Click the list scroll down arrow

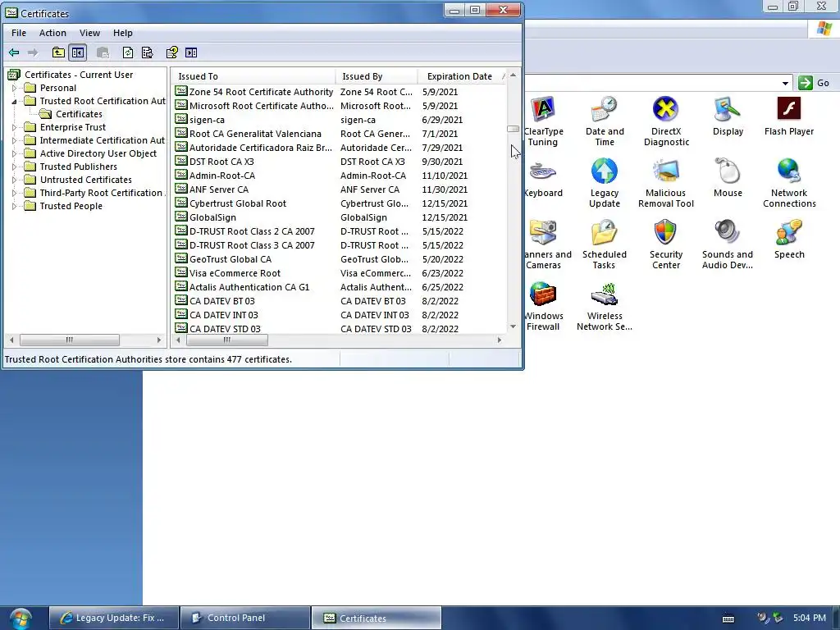[513, 326]
